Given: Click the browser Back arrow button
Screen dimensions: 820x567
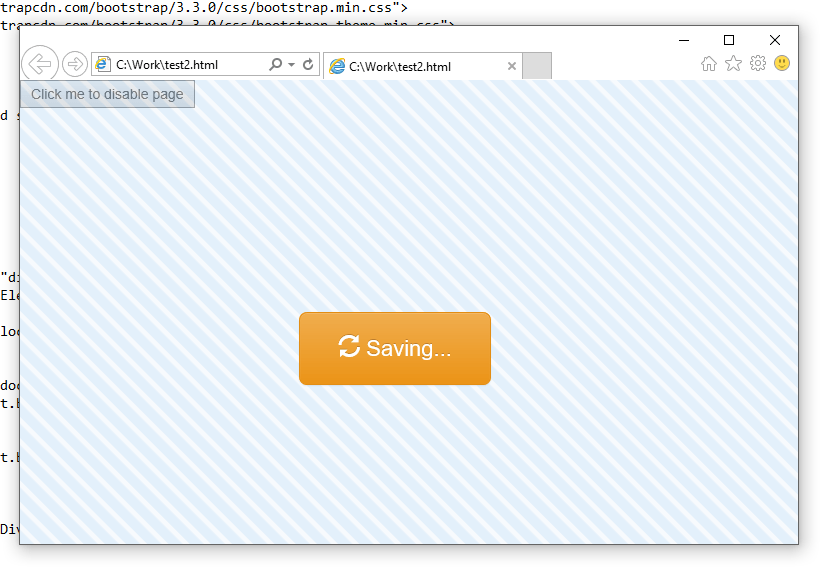Looking at the screenshot, I should coord(39,65).
